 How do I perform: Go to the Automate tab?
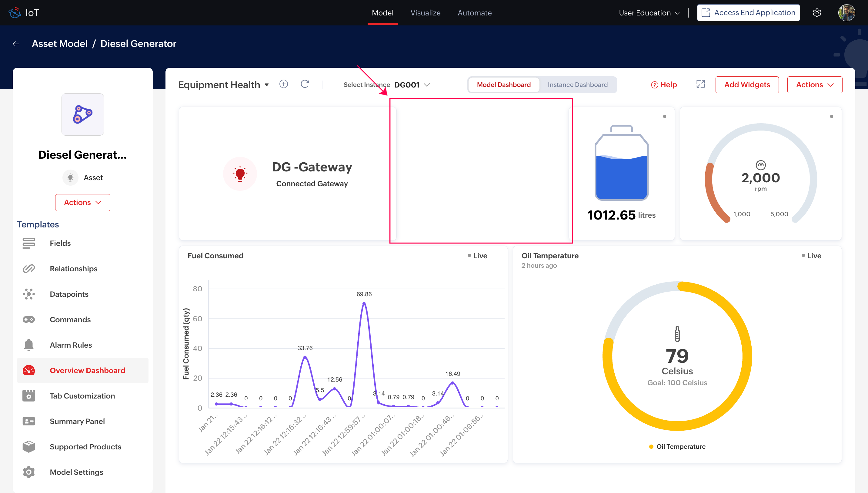tap(474, 13)
